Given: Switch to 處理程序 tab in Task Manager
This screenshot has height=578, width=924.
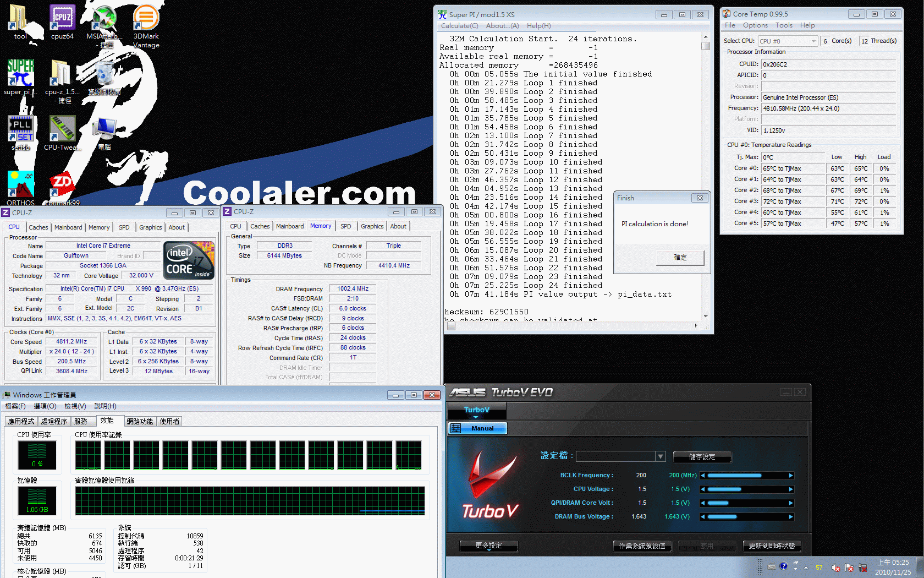Looking at the screenshot, I should [x=54, y=421].
